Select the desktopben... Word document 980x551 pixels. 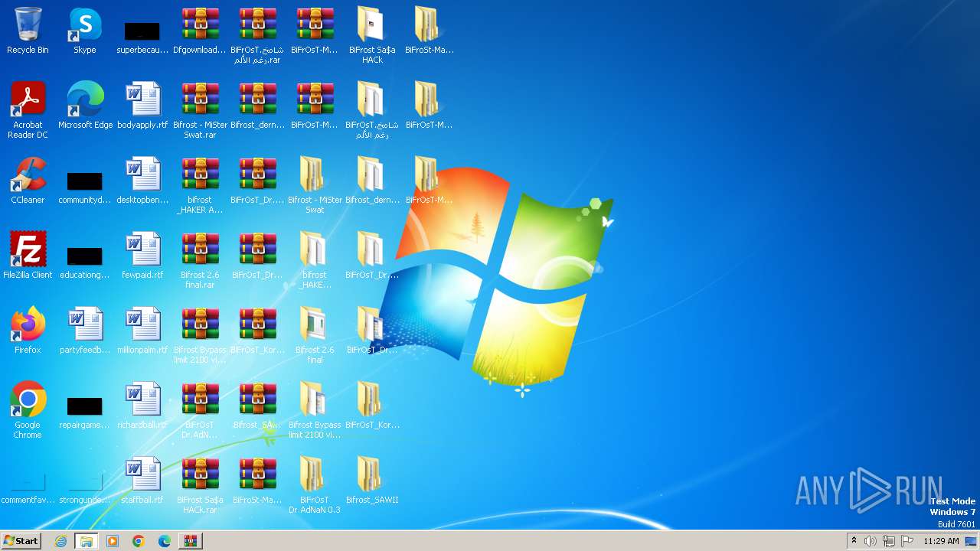click(142, 181)
